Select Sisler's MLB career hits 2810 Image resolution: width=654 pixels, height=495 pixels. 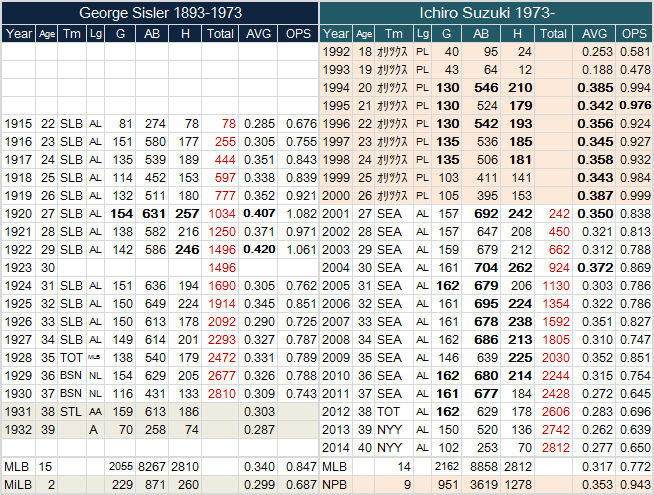click(x=185, y=466)
